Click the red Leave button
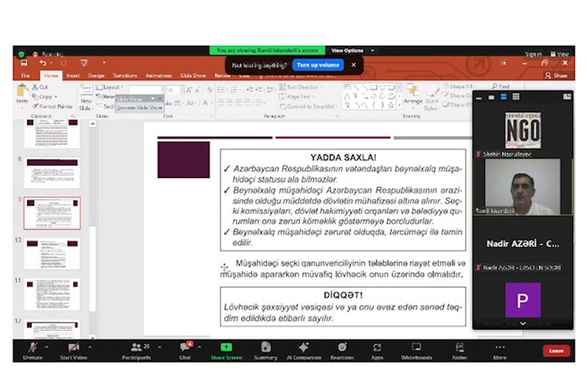Viewport: 588px width, 387px height. (556, 351)
